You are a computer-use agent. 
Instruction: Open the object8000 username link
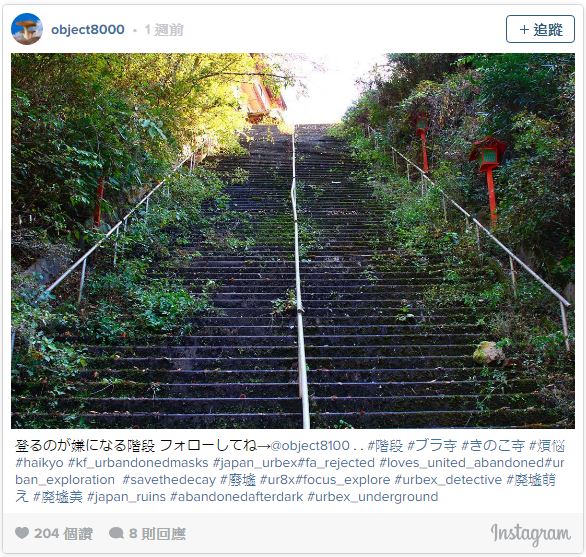pos(88,30)
